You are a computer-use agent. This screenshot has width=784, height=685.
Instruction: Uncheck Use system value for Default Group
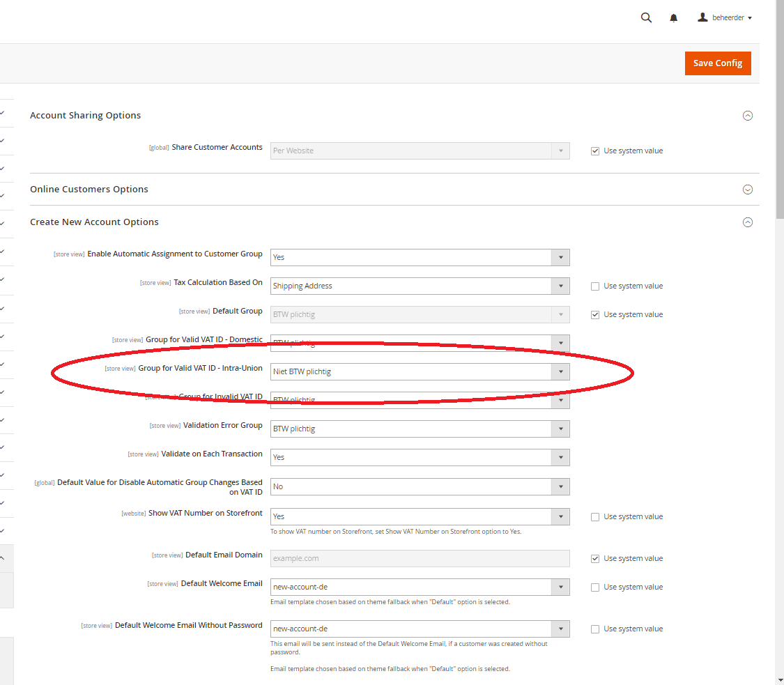coord(595,314)
